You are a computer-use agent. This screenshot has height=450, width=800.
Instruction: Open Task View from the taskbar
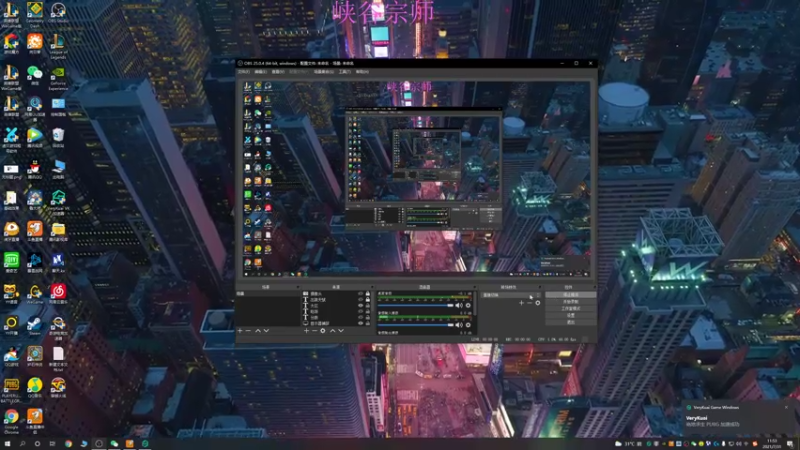click(52, 444)
